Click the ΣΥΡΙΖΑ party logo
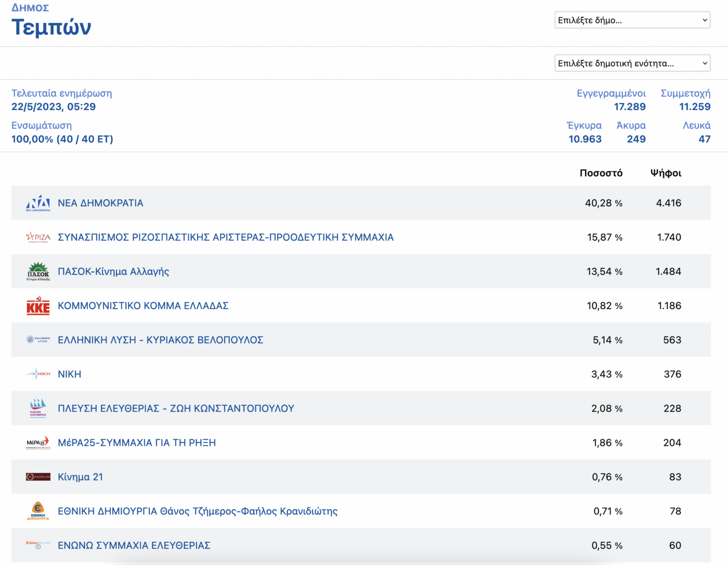Viewport: 728px width, 565px height. point(38,237)
